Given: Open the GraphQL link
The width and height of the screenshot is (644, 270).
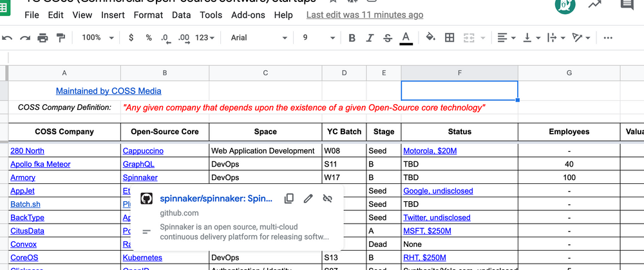Looking at the screenshot, I should [138, 165].
